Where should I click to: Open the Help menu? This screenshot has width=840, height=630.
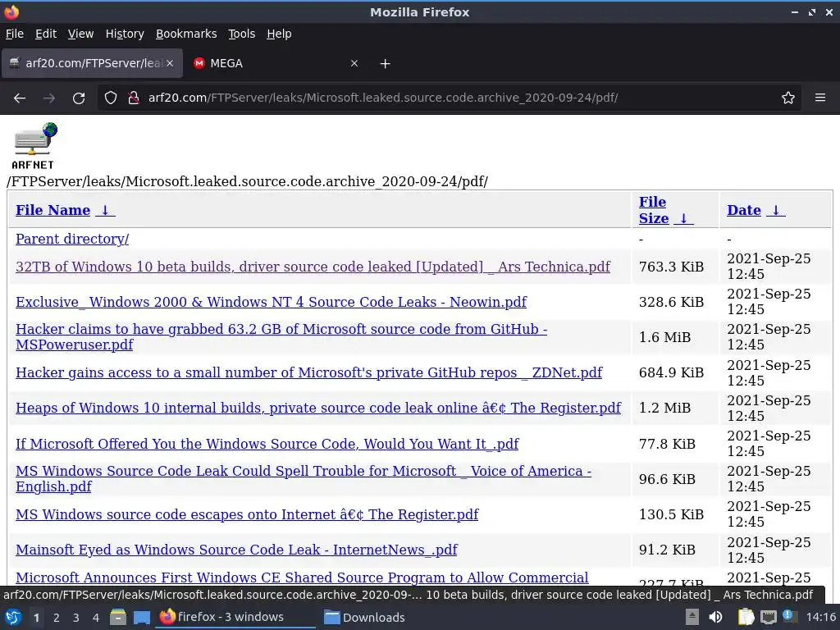279,34
